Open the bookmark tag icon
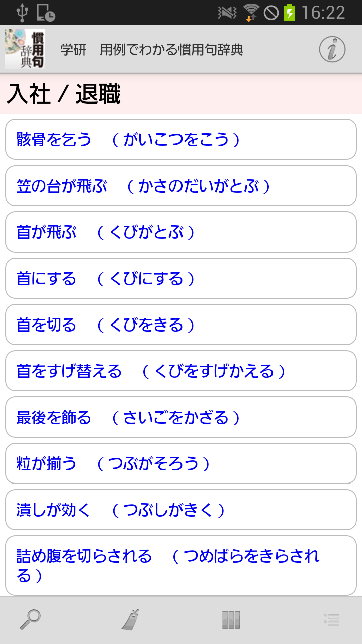Image resolution: width=362 pixels, height=644 pixels. click(130, 619)
